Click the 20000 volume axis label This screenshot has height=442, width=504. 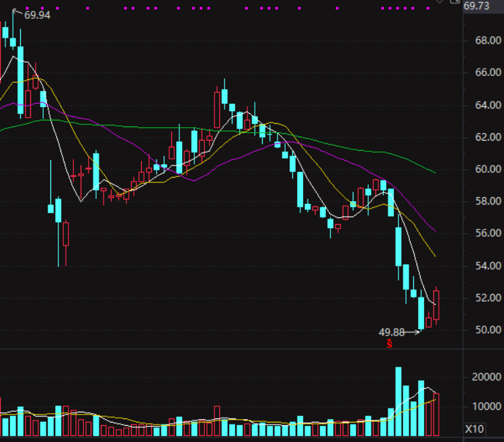click(487, 377)
